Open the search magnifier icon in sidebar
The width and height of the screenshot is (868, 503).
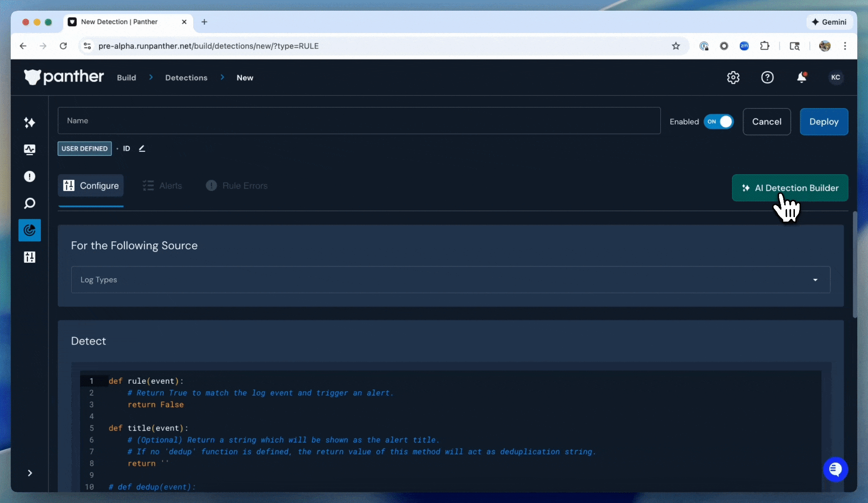pyautogui.click(x=29, y=204)
